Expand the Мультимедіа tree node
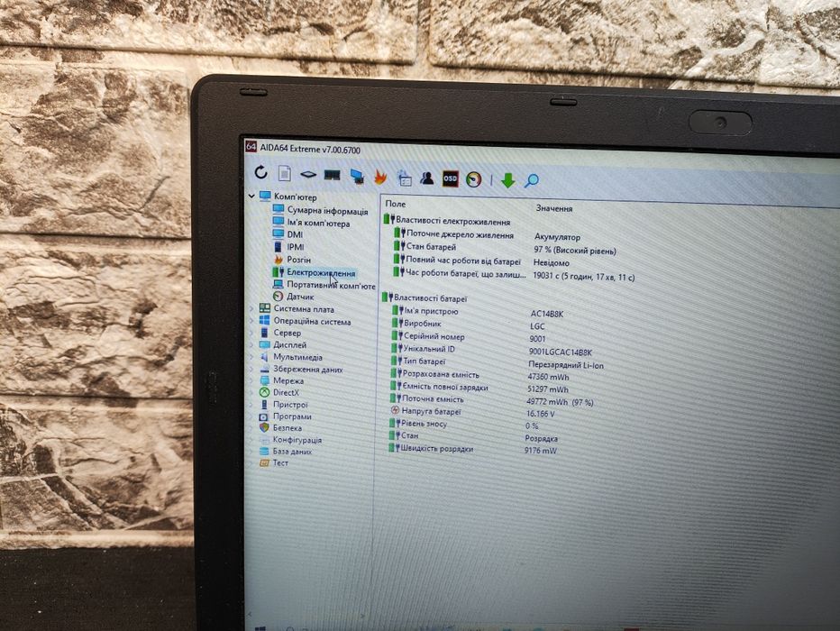 pos(251,356)
